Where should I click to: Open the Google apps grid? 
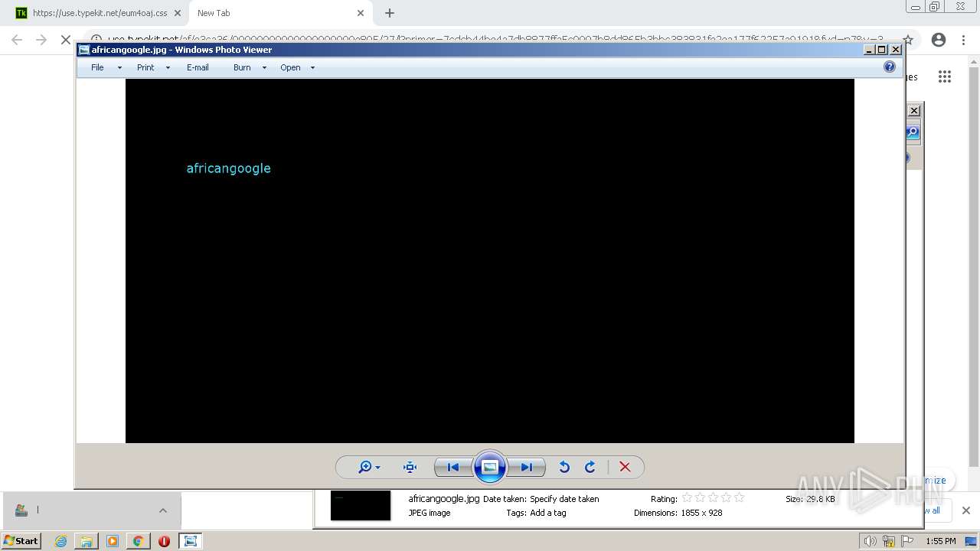[x=945, y=77]
